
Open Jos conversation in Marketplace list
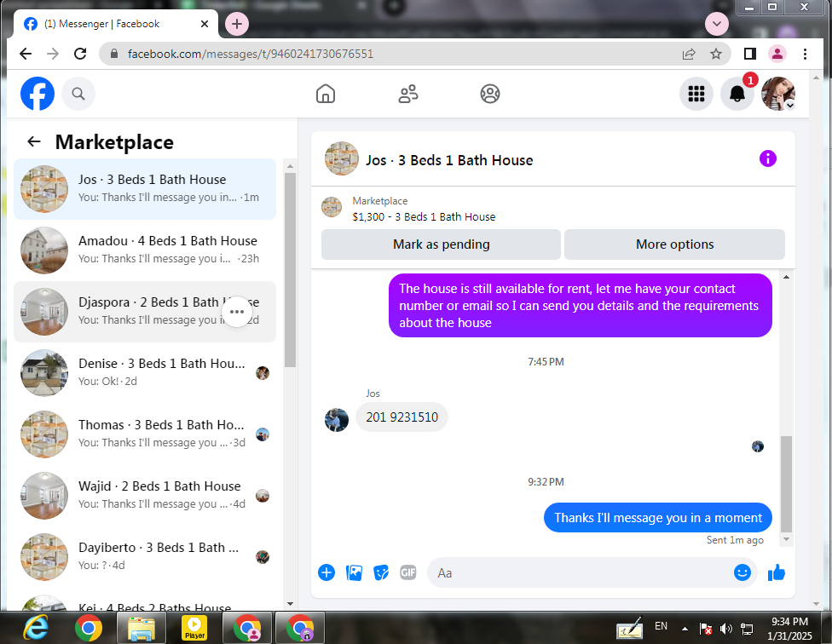pos(145,189)
